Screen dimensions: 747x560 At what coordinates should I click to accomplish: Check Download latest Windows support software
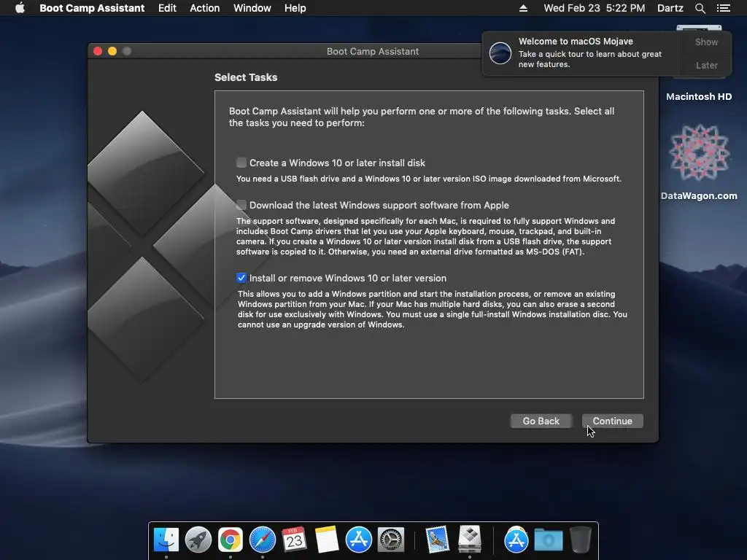[x=241, y=205]
